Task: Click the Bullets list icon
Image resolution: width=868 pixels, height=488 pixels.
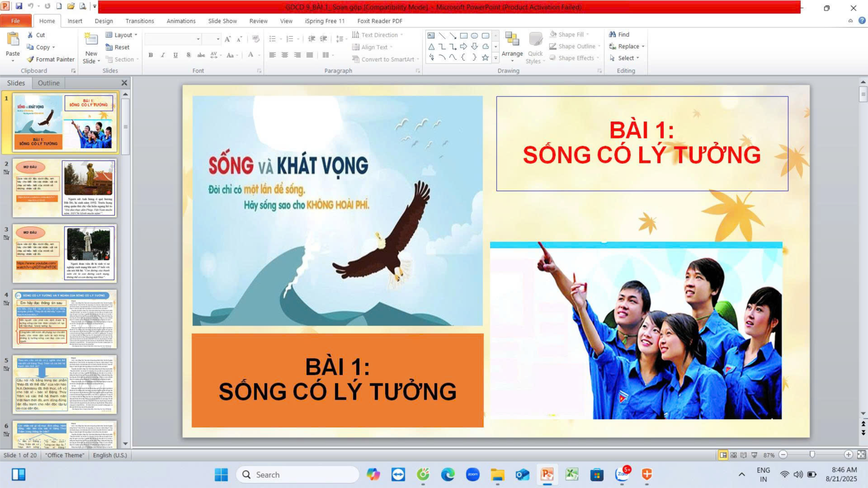Action: (273, 39)
